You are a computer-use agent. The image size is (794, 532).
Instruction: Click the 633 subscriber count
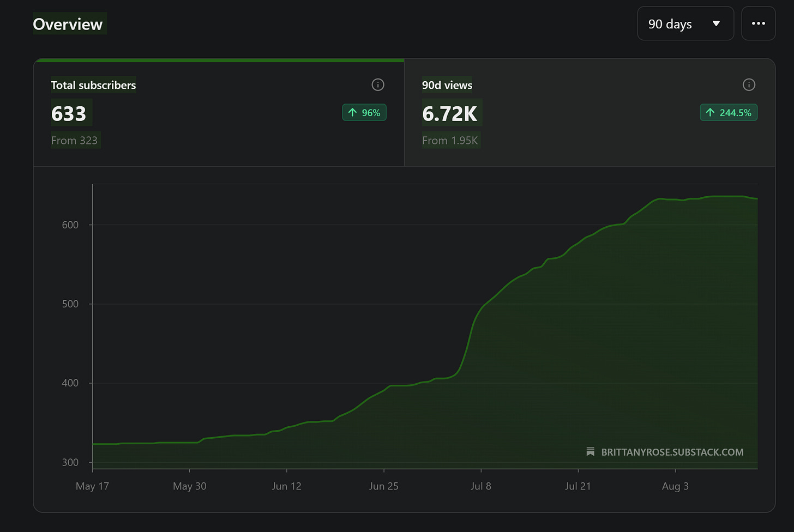(x=69, y=113)
